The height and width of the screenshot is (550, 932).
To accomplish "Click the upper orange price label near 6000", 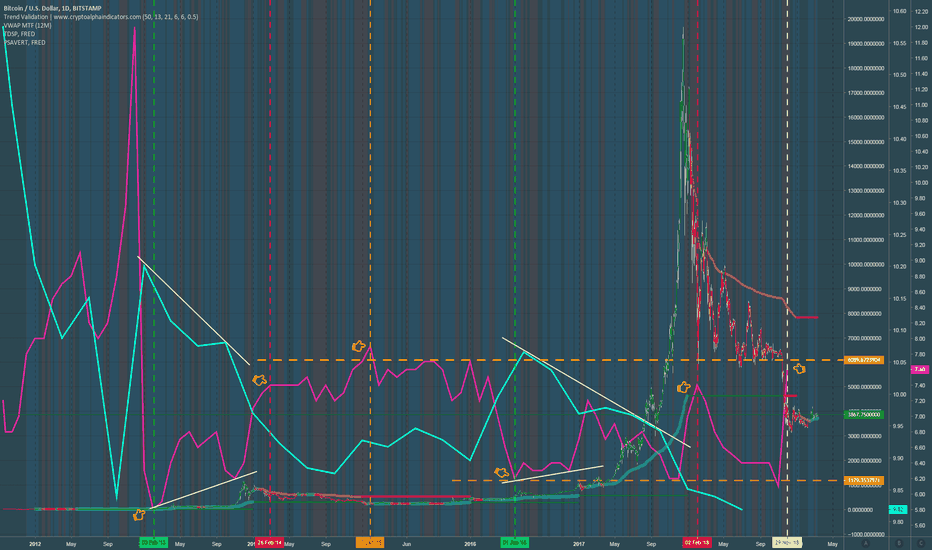I will coord(864,360).
